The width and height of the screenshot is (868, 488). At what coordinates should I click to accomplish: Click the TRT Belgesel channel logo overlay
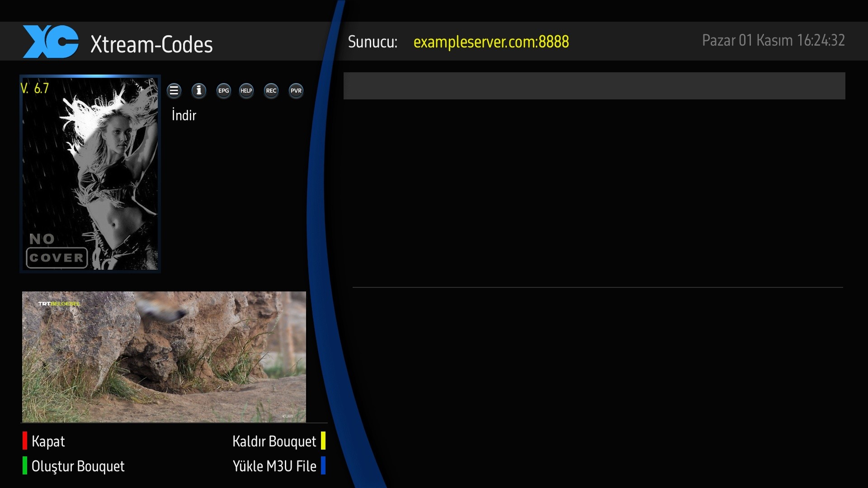pyautogui.click(x=59, y=304)
